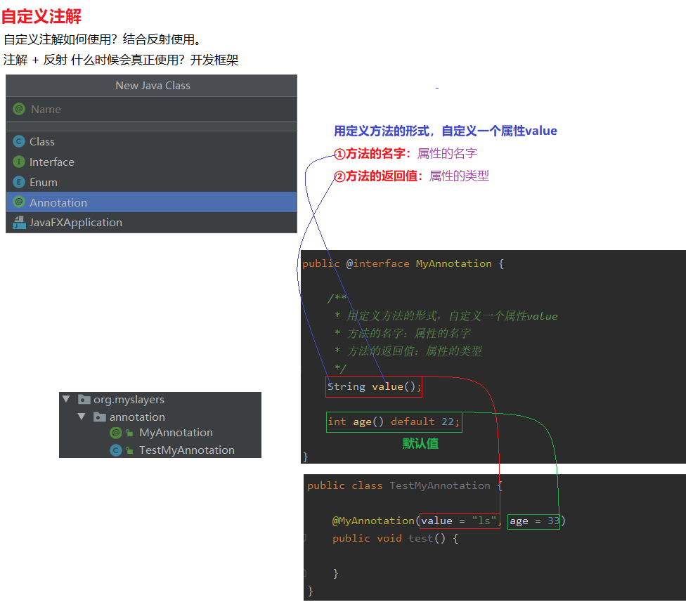The width and height of the screenshot is (700, 614).
Task: Click the boxed "String value();" code
Action: pos(374,386)
